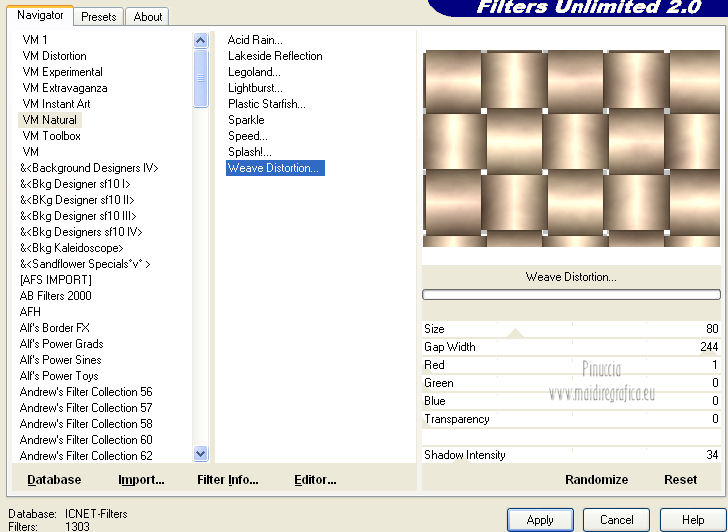This screenshot has width=728, height=532.
Task: Select the [AFS IMPORT] category
Action: click(56, 280)
